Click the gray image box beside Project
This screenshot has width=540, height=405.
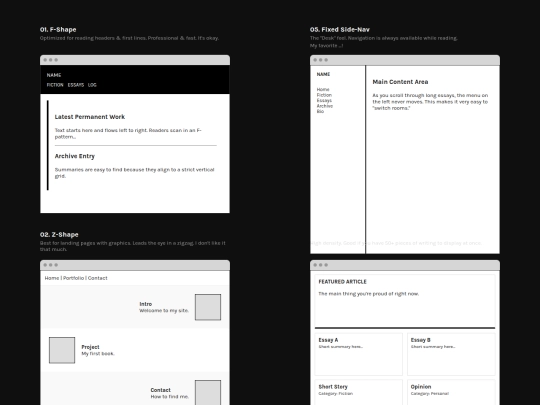click(x=62, y=350)
